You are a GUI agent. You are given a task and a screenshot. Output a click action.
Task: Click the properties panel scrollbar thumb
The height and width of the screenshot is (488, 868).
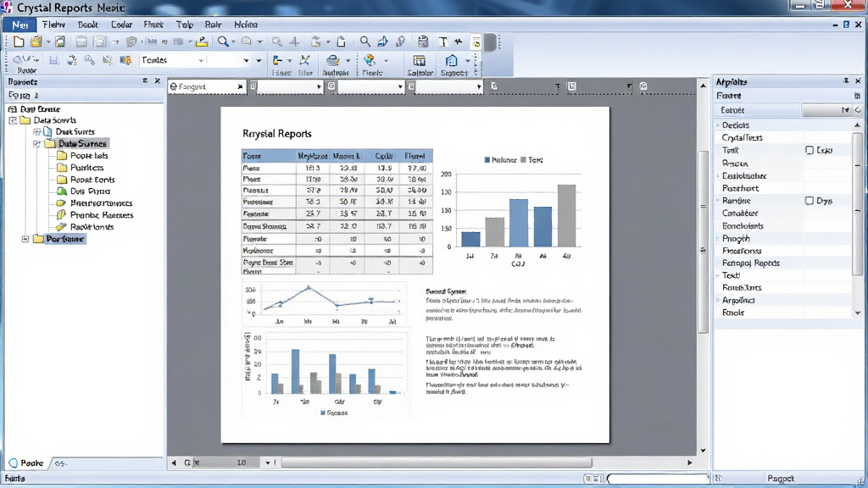(x=858, y=205)
